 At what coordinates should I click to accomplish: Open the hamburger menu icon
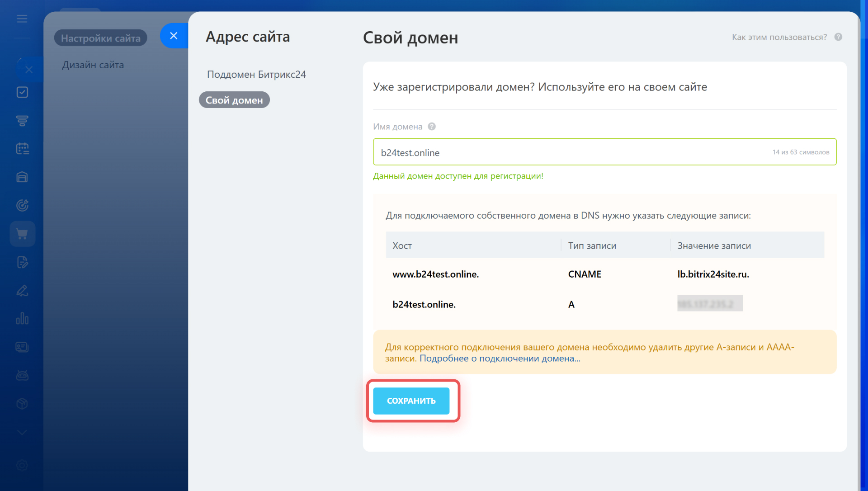[x=22, y=19]
